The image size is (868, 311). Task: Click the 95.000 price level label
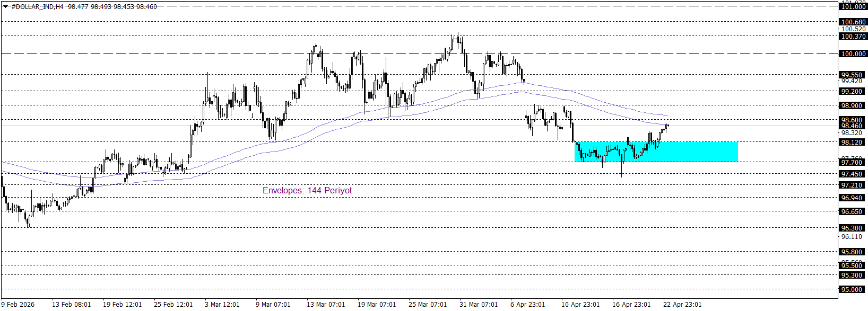[852, 290]
